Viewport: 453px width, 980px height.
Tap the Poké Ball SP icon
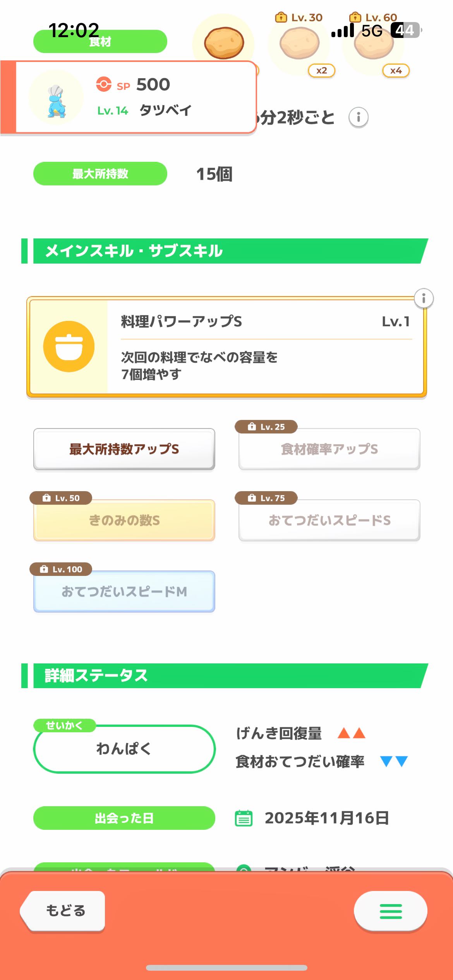point(104,84)
